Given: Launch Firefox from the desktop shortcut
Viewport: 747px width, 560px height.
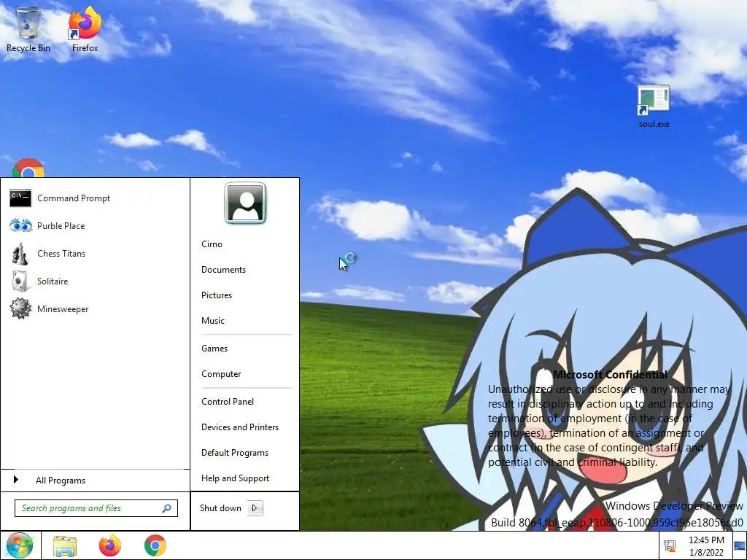Looking at the screenshot, I should (x=85, y=28).
